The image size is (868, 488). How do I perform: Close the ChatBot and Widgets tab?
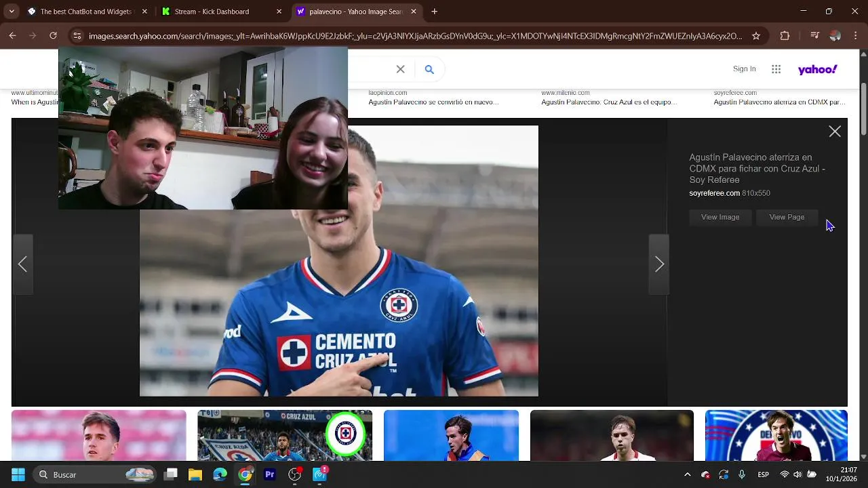click(144, 12)
